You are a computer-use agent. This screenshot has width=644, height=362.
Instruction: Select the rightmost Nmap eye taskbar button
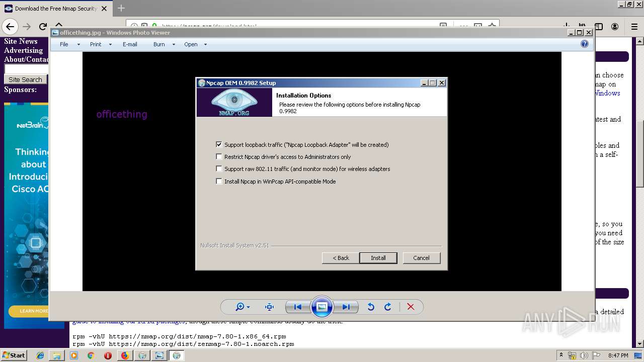[177, 355]
